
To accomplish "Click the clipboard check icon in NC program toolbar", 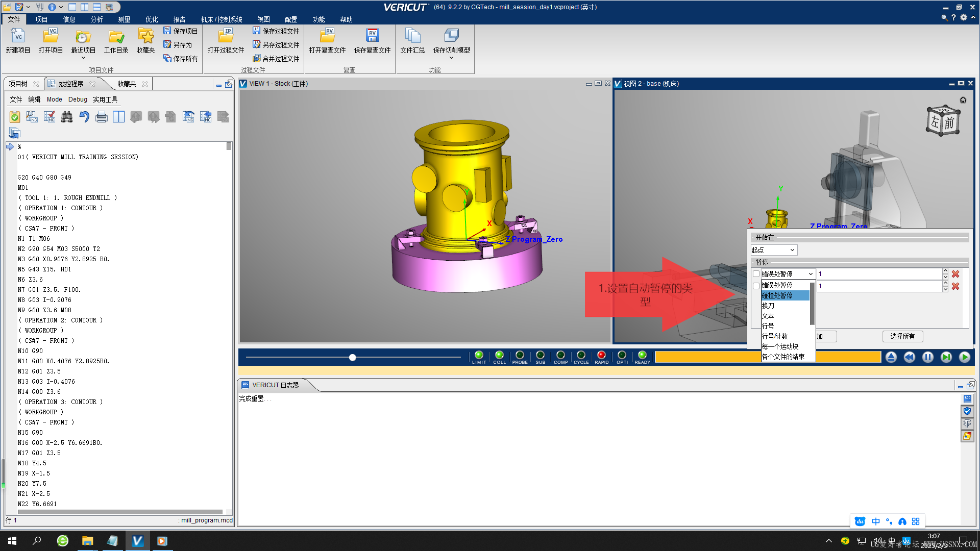I will tap(15, 117).
